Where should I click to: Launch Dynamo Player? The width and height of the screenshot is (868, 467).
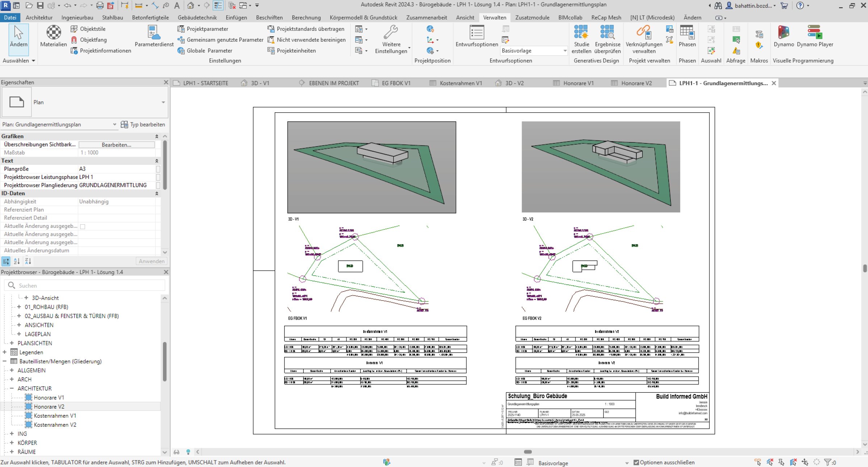click(x=815, y=37)
